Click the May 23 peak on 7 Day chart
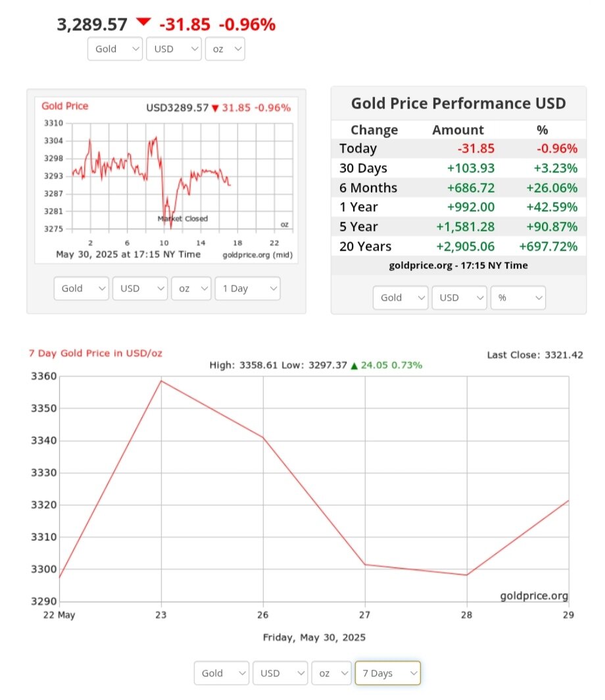This screenshot has width=605, height=700. (161, 381)
